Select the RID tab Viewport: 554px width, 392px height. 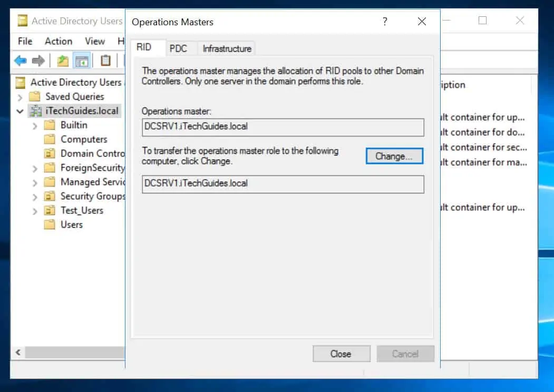[148, 47]
